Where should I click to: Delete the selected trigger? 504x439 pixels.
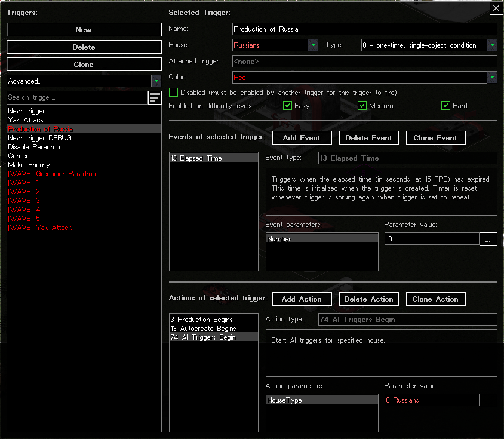tap(84, 47)
